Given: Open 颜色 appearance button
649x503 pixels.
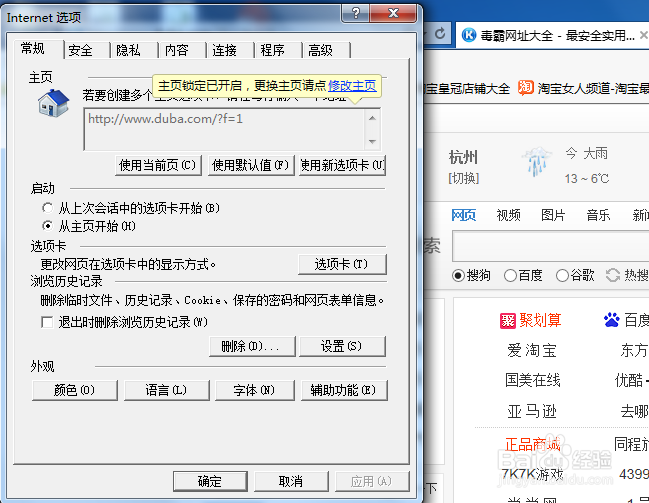Looking at the screenshot, I should [x=75, y=390].
